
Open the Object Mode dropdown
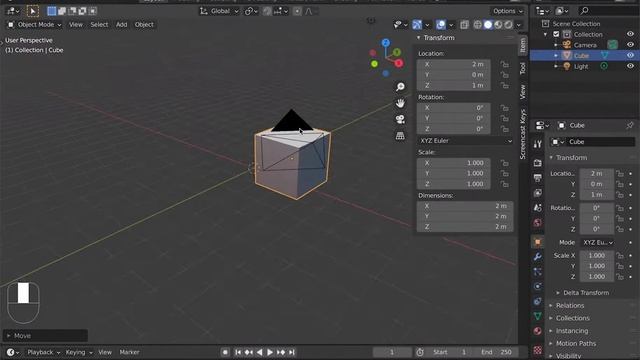pos(34,25)
